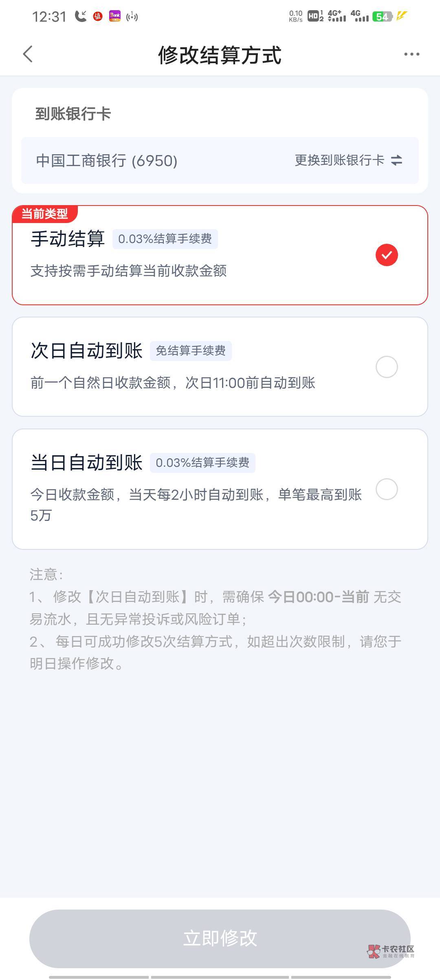
Task: Tap the red notification icon in status bar
Action: pos(98,16)
